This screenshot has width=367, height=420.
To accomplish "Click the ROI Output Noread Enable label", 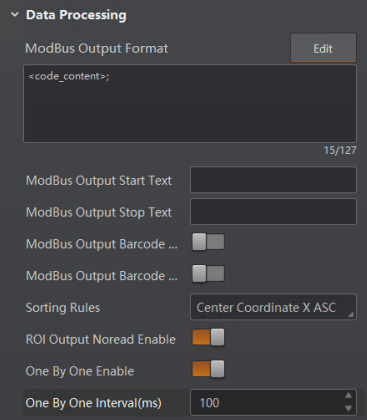I will pos(101,339).
